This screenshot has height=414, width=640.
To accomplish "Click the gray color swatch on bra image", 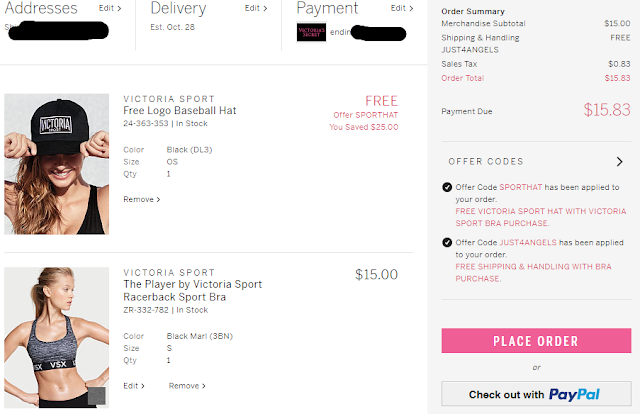I will pos(97,396).
